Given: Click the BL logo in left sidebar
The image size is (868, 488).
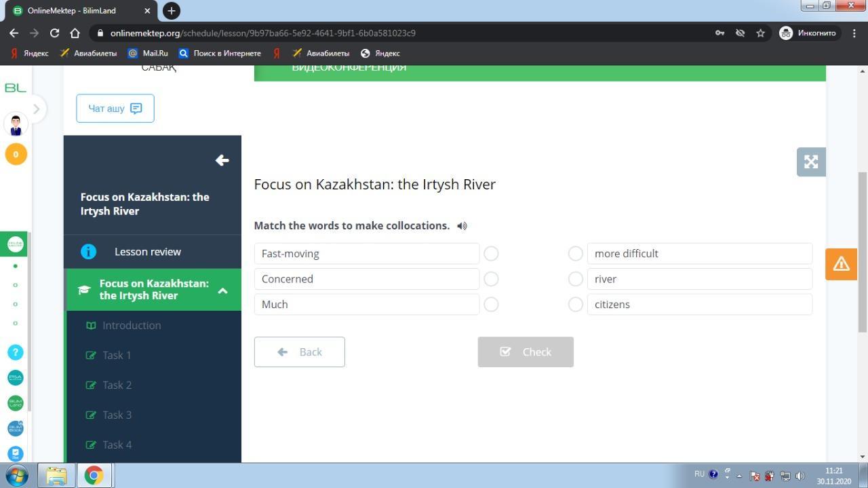Looking at the screenshot, I should click(15, 88).
